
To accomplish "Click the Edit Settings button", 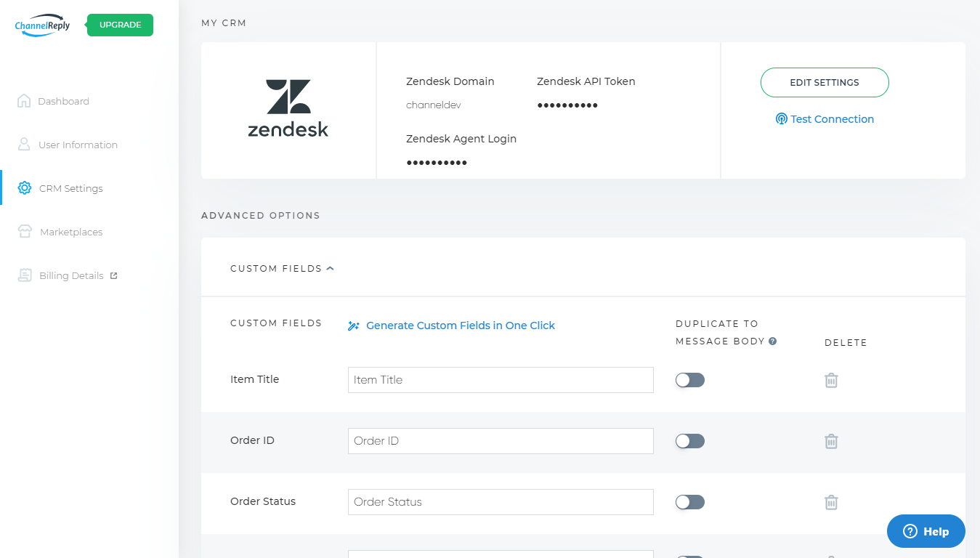I will point(825,82).
